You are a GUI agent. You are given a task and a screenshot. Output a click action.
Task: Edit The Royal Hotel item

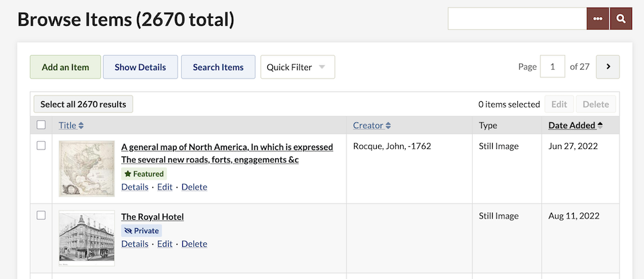165,244
